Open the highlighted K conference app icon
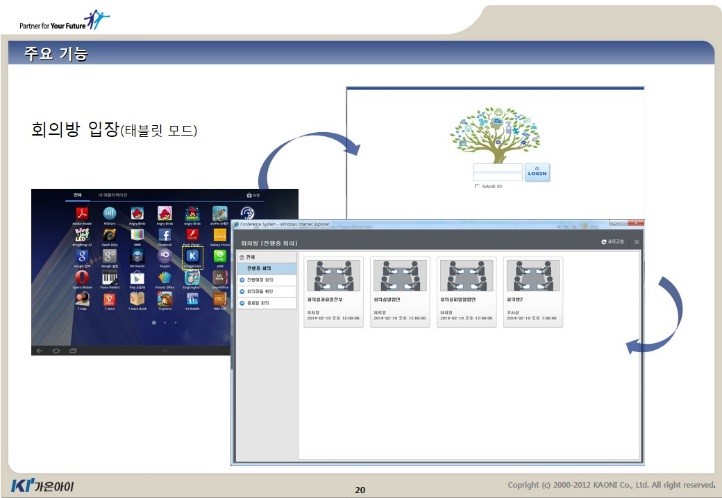Screen dimensions: 722x498 [192, 257]
